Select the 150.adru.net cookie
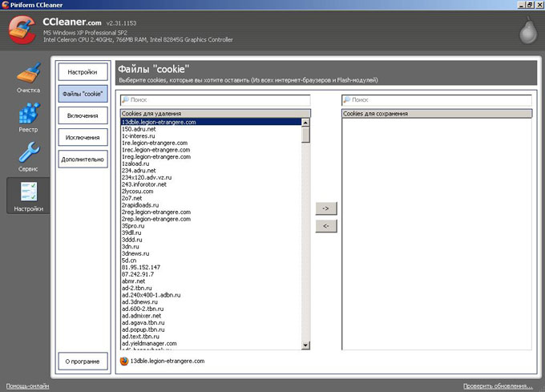545x392 pixels. point(211,129)
